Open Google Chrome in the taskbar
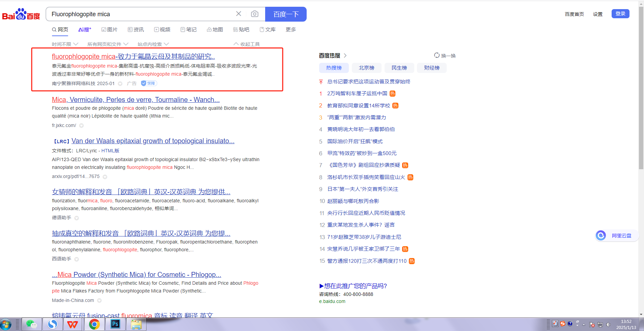 [94, 324]
